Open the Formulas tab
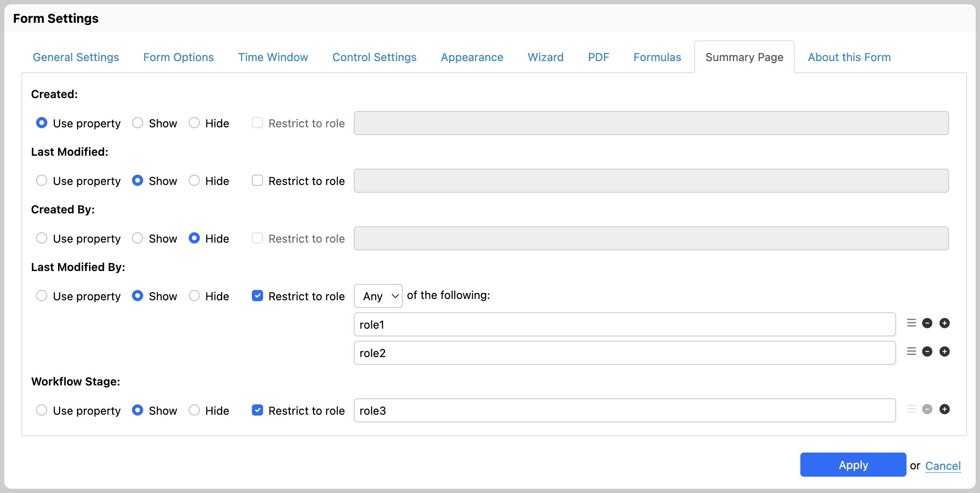The width and height of the screenshot is (980, 493). coord(657,57)
